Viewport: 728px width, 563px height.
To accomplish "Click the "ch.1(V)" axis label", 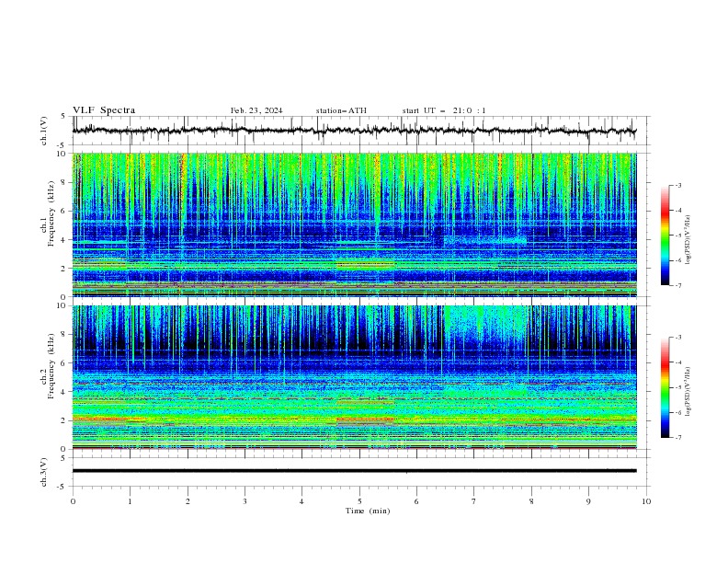I will [44, 131].
